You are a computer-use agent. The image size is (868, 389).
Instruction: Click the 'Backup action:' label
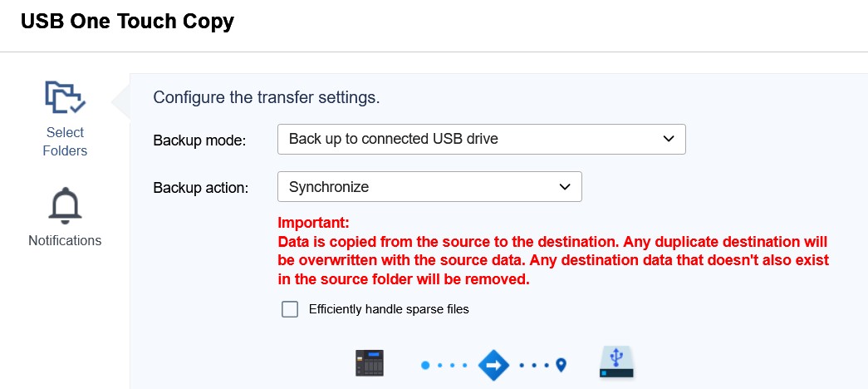[201, 188]
